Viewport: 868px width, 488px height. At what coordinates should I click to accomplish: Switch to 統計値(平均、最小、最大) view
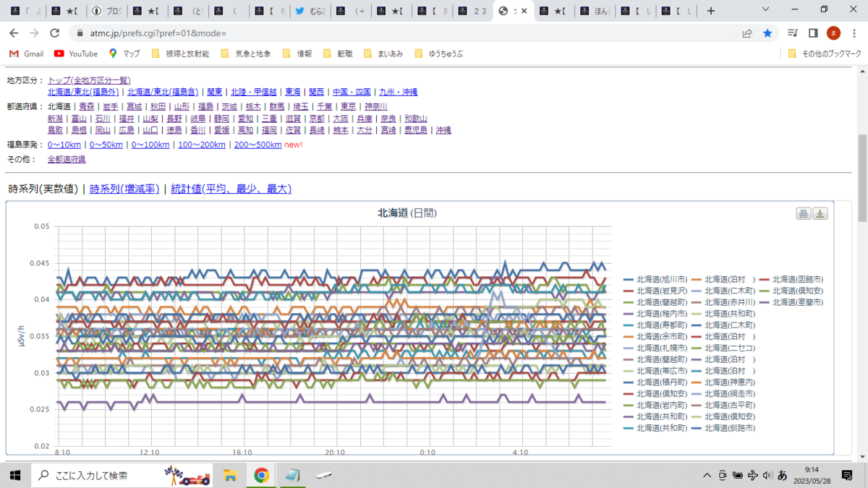point(231,189)
